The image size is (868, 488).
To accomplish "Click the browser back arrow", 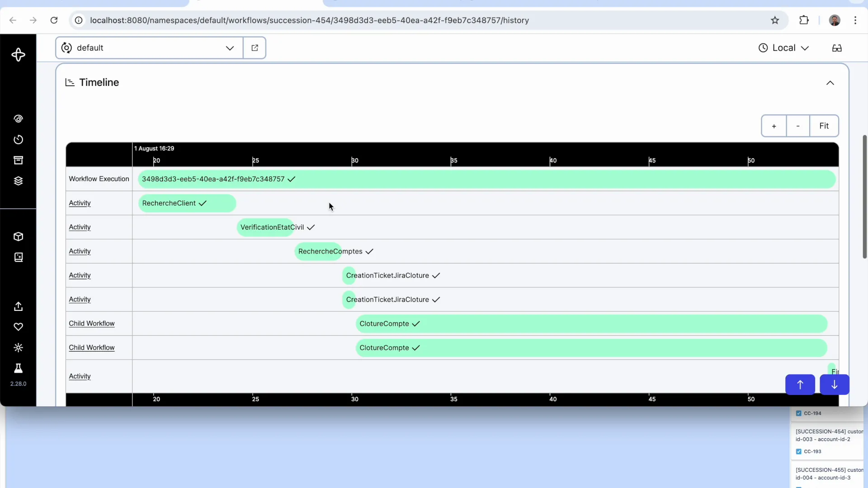I will (13, 20).
